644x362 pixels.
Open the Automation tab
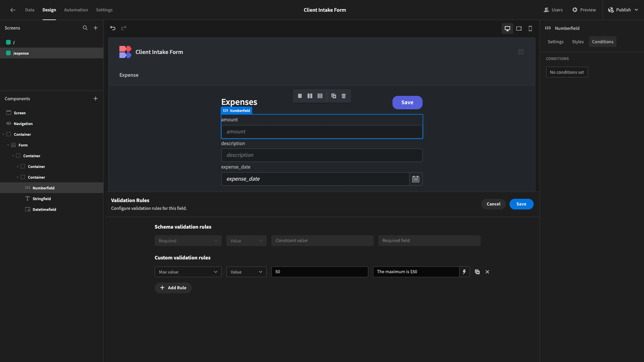(76, 10)
